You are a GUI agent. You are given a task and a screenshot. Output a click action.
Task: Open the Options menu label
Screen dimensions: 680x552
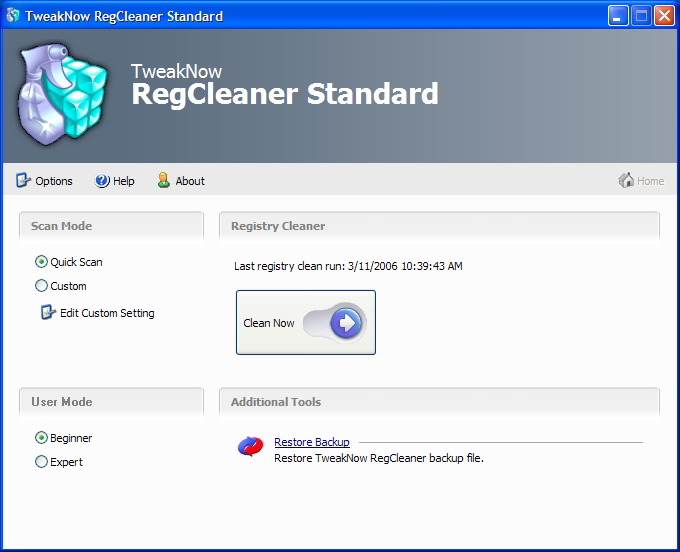(x=54, y=181)
